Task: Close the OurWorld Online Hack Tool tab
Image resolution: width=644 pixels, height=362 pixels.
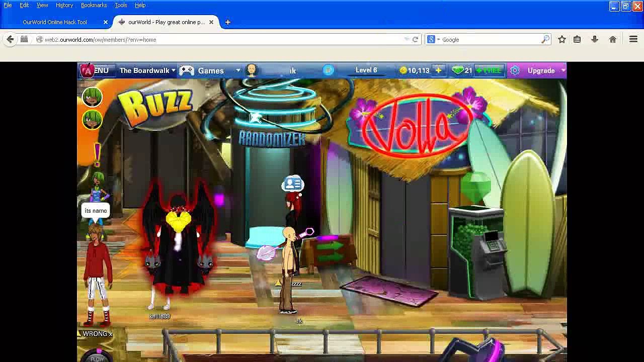Action: pos(106,22)
